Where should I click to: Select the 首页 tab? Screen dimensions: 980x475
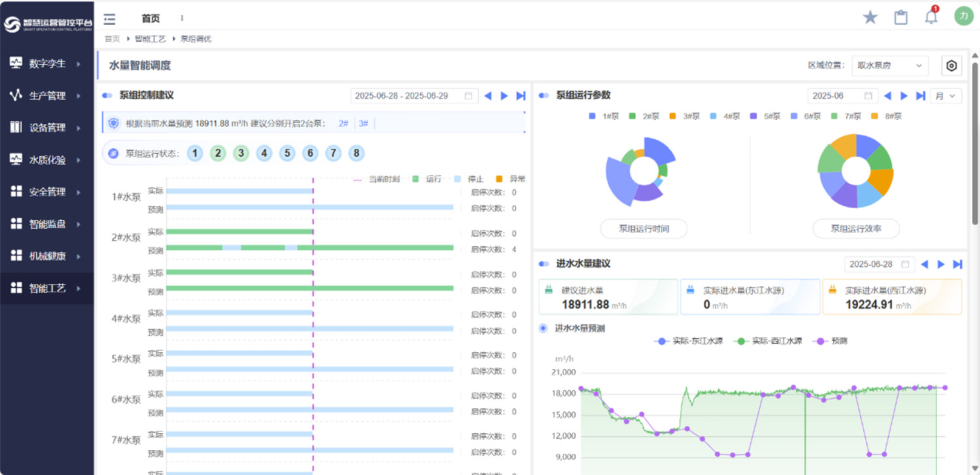tap(151, 18)
